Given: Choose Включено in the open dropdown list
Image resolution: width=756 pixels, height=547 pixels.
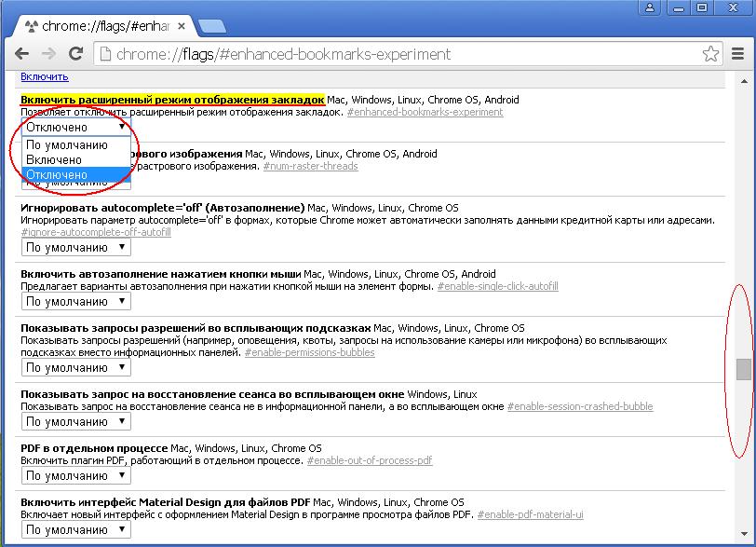Looking at the screenshot, I should (x=76, y=159).
